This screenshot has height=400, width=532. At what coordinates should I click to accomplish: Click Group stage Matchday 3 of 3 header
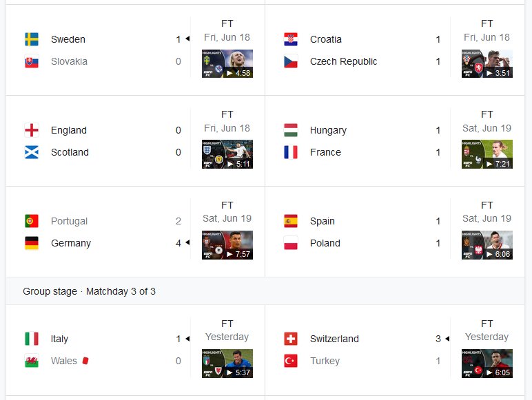[x=89, y=291]
